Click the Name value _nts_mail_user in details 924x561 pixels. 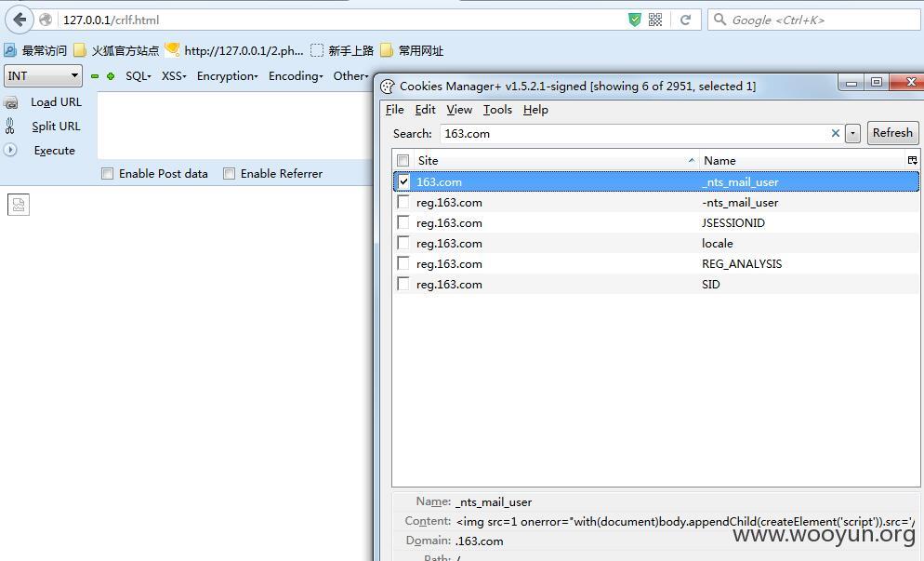click(494, 502)
